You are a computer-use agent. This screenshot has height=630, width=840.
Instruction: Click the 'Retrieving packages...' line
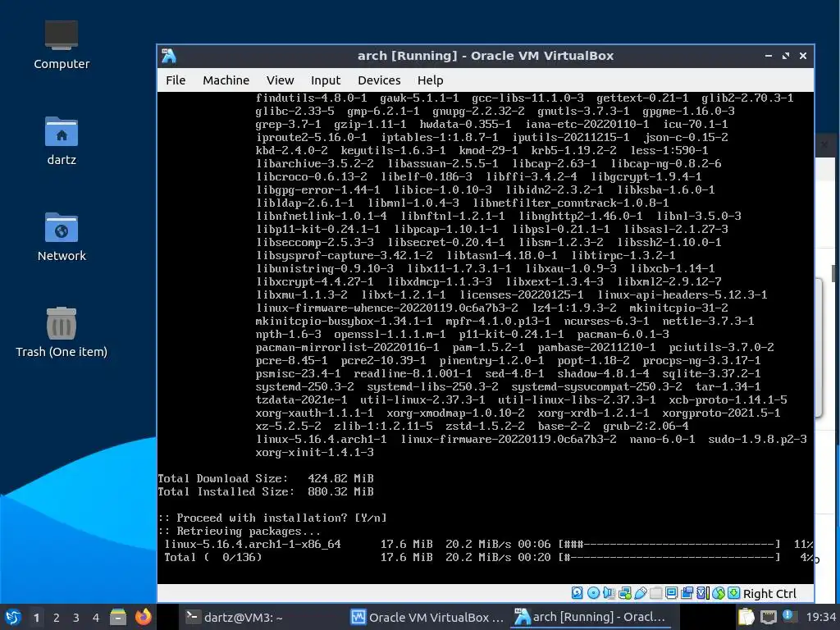click(240, 532)
